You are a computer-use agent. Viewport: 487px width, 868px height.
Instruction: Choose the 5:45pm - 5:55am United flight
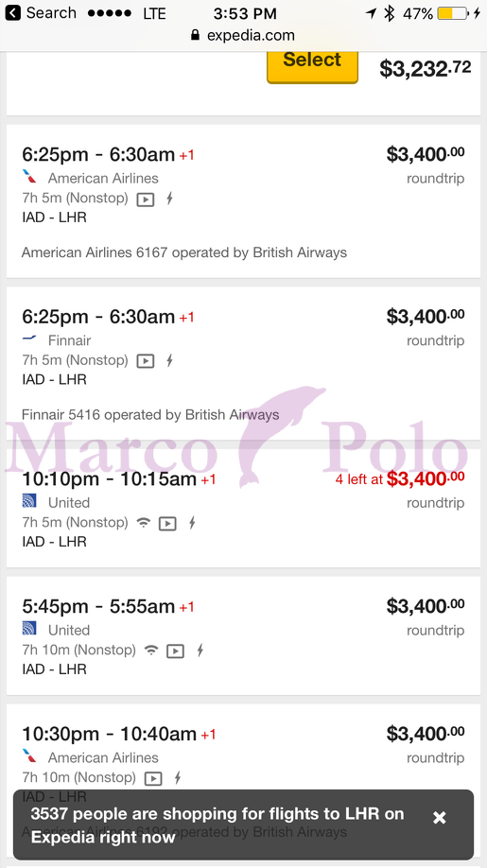[244, 635]
